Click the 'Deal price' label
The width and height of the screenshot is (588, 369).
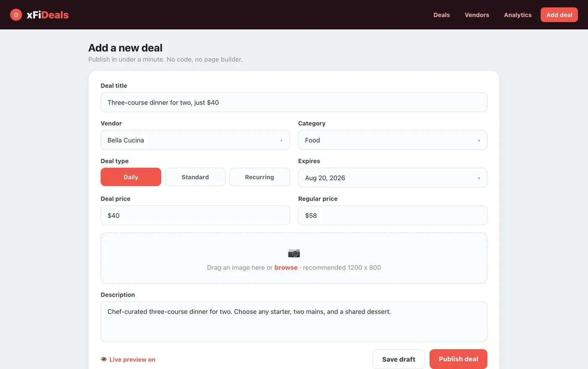coord(115,198)
